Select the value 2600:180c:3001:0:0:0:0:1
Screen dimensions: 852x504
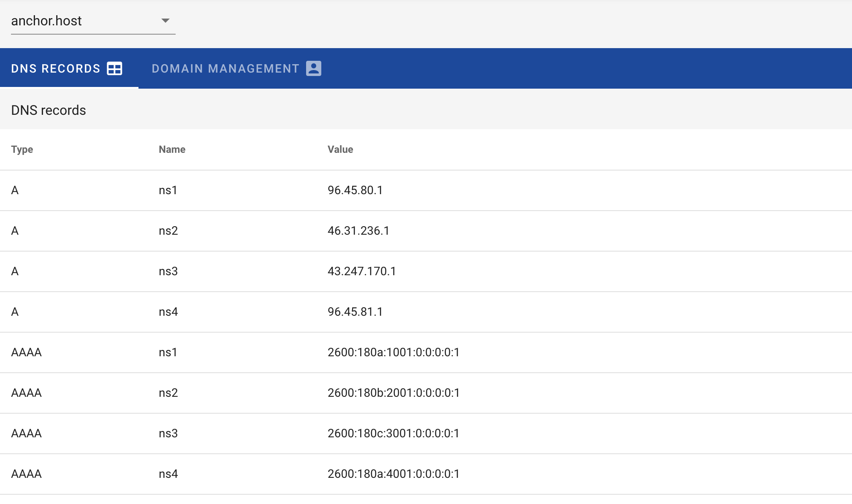coord(393,434)
